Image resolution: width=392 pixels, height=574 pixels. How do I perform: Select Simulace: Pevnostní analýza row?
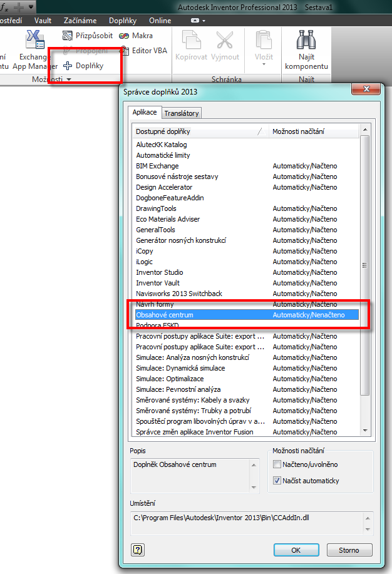pyautogui.click(x=246, y=389)
